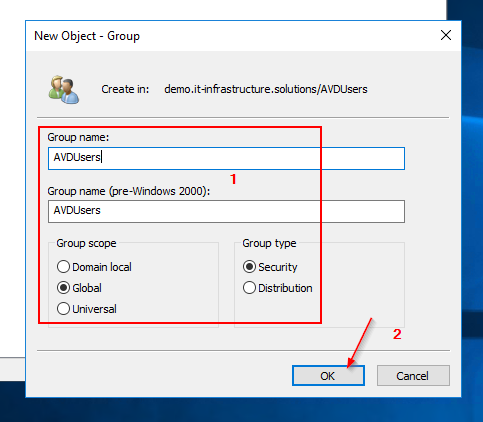
Task: Click the Security label text
Action: coord(278,267)
